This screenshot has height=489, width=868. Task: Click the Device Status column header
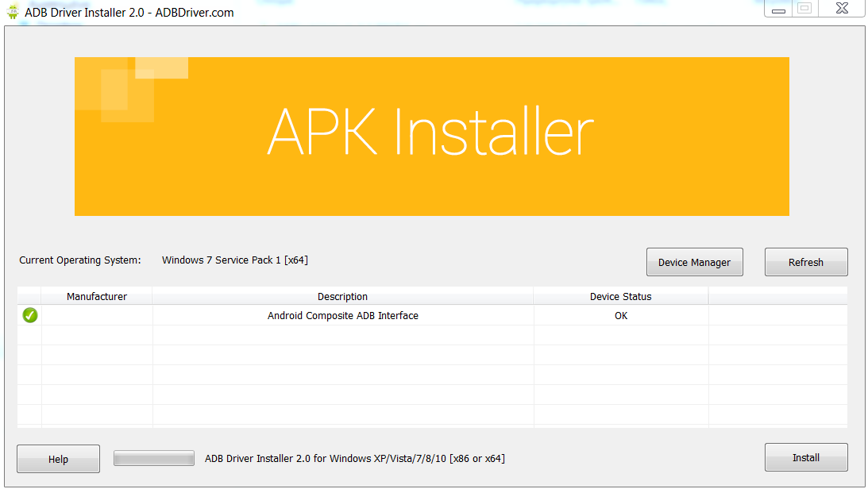pyautogui.click(x=620, y=297)
